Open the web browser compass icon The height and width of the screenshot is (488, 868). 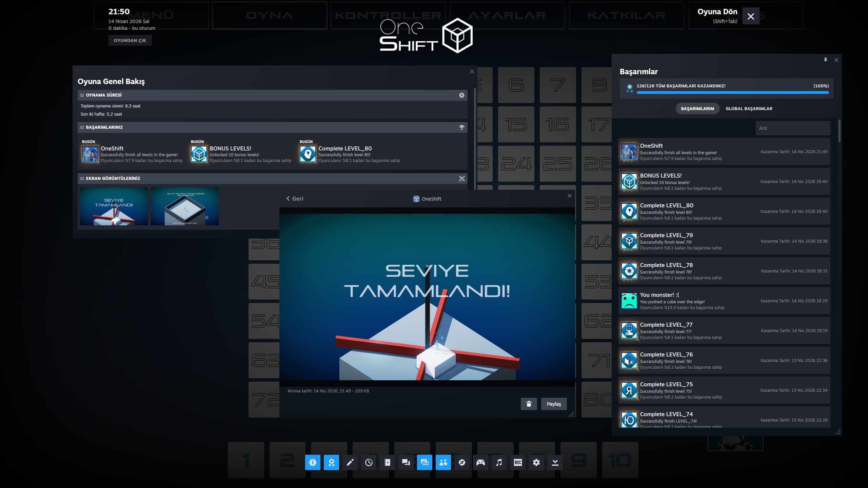[x=462, y=462]
